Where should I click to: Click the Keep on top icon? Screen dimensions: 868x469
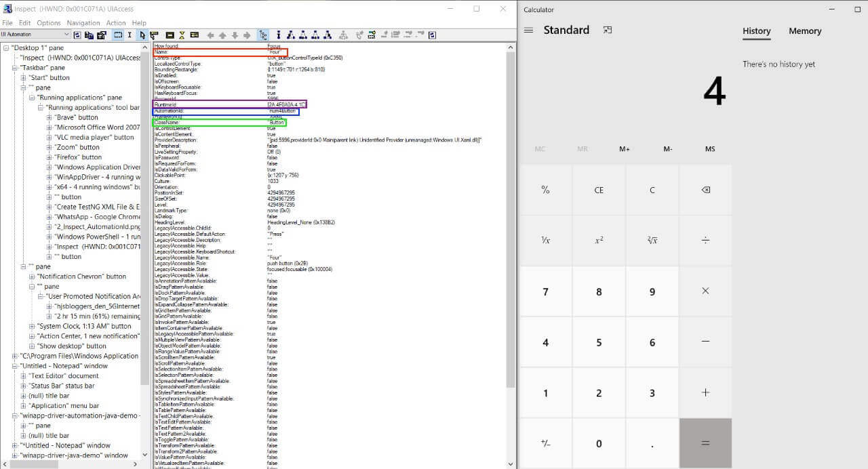point(608,30)
